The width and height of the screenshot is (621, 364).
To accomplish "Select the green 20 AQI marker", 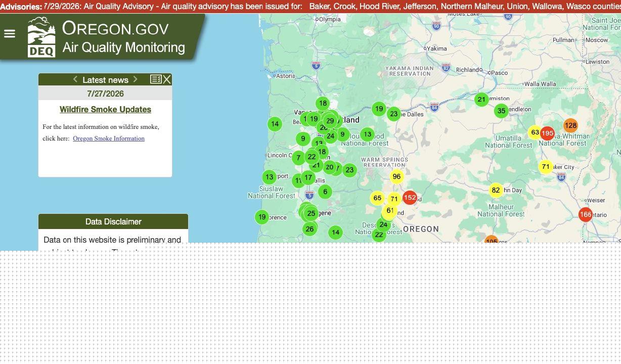I will [330, 167].
